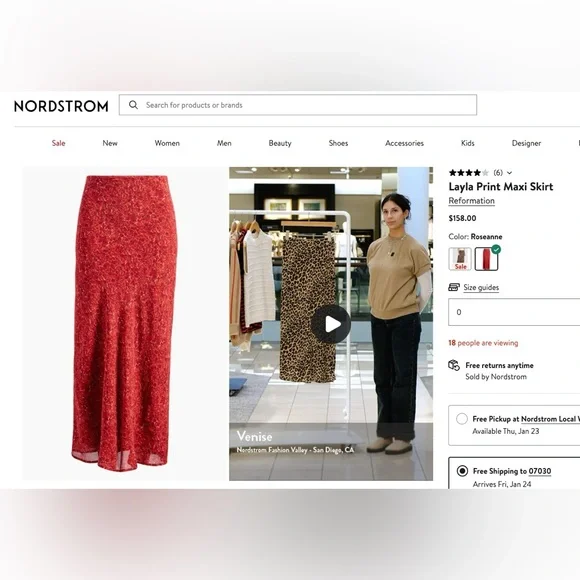Viewport: 580px width, 580px height.
Task: Expand the reviews chevron next to (6)
Action: pos(509,173)
